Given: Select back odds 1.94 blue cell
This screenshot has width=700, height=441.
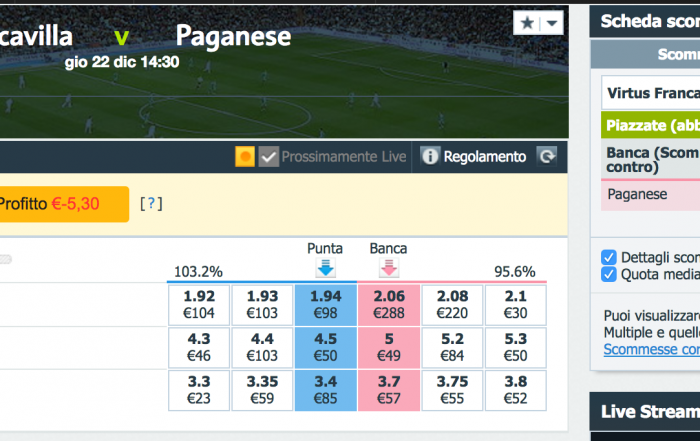Looking at the screenshot, I should coord(325,305).
